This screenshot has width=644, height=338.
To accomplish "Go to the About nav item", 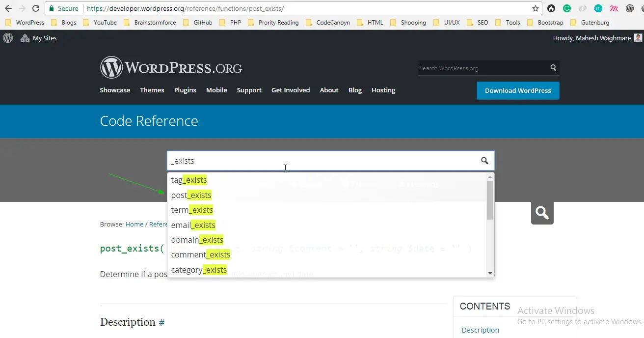I will [x=329, y=90].
